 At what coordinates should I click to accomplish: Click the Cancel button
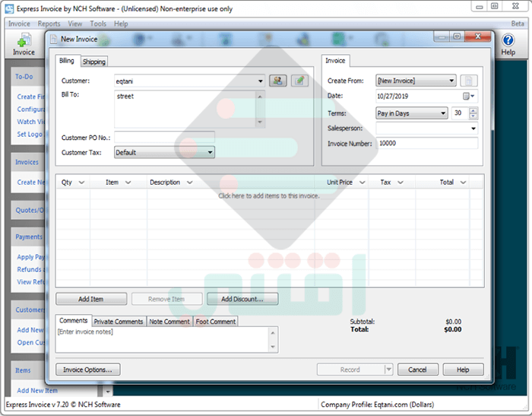tap(418, 370)
